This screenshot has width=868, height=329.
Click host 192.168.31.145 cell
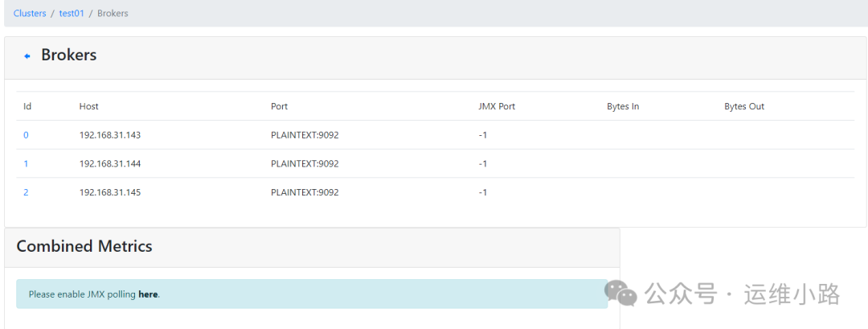point(109,193)
